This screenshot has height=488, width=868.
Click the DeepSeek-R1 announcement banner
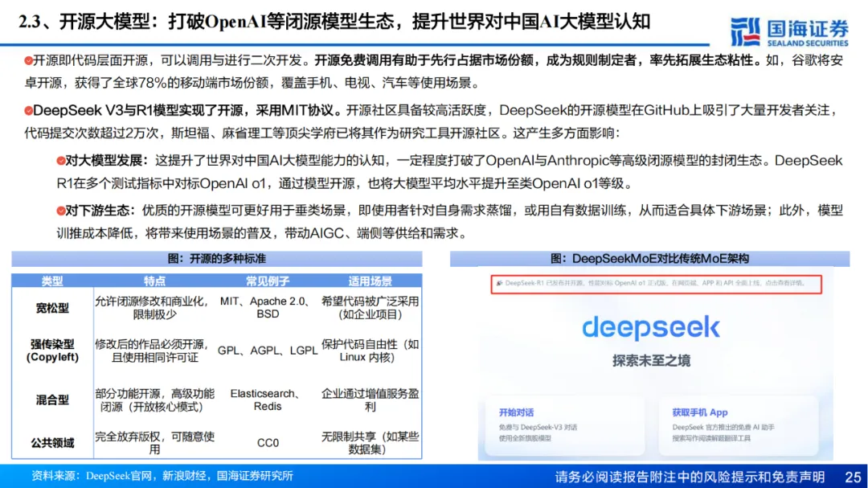[656, 284]
